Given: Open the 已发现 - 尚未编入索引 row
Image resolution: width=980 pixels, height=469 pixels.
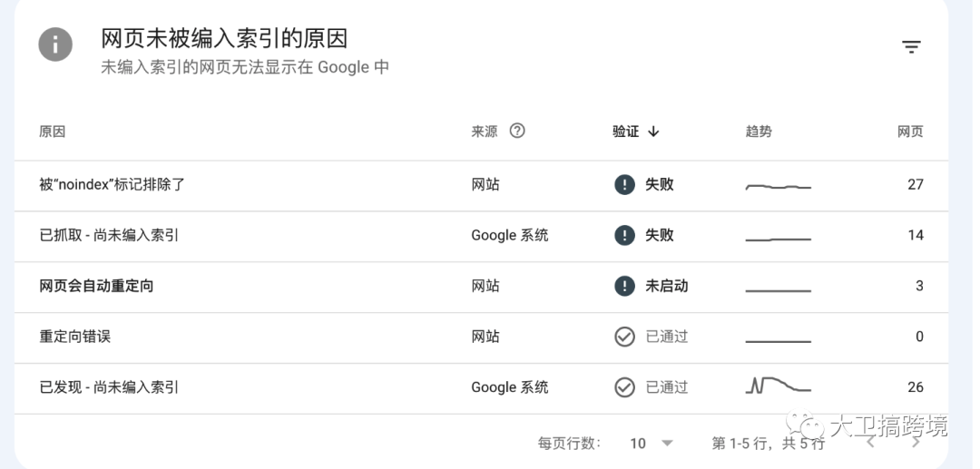Looking at the screenshot, I should pyautogui.click(x=109, y=388).
